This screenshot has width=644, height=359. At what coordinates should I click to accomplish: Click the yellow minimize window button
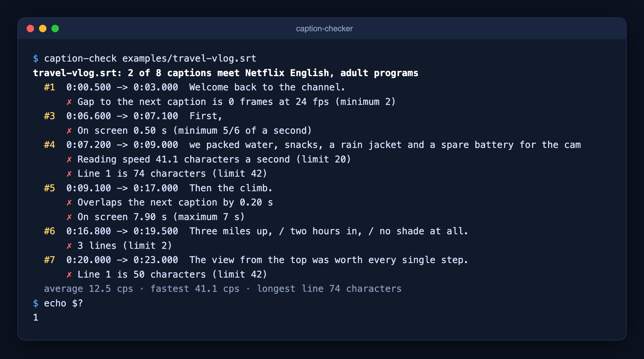click(43, 28)
